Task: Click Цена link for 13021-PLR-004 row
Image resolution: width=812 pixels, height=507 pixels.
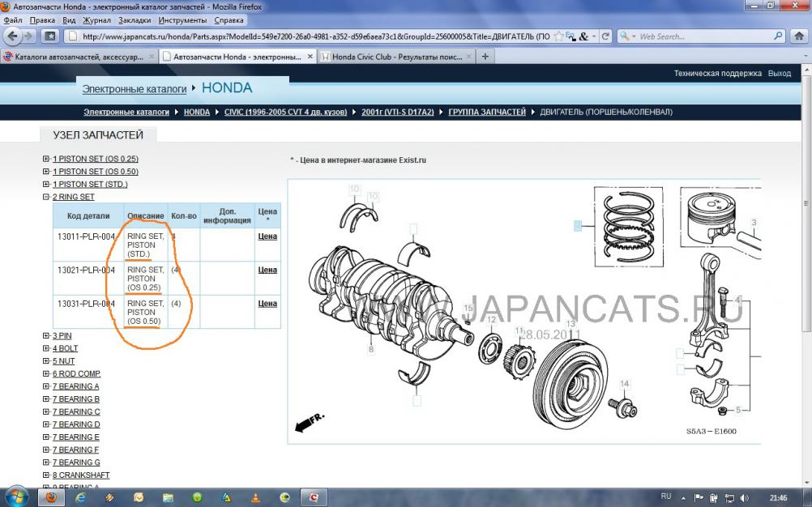Action: (267, 270)
